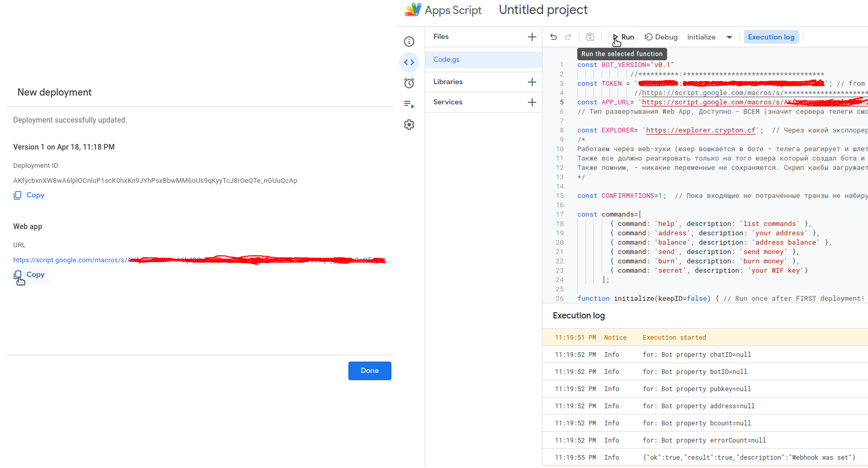868x468 pixels.
Task: Click the plus icon to add file
Action: (532, 37)
